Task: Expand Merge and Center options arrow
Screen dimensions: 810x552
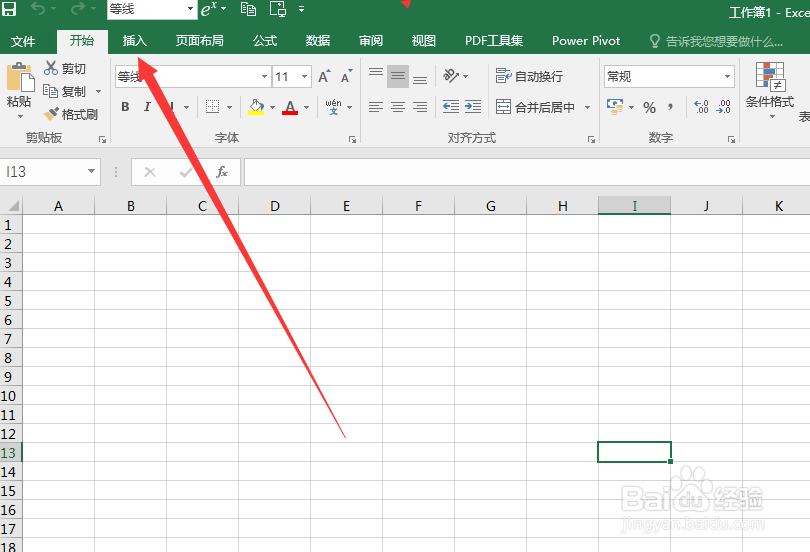Action: click(587, 107)
